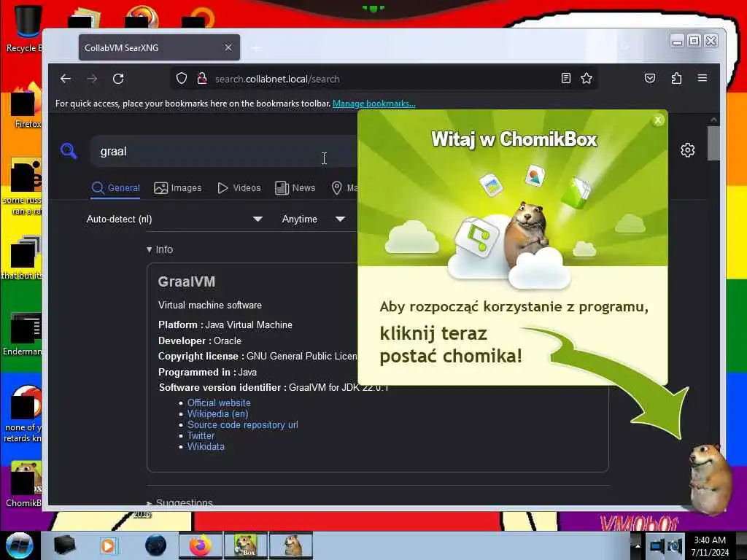Image resolution: width=747 pixels, height=560 pixels.
Task: Click the hamster character in the corner
Action: coord(711,478)
